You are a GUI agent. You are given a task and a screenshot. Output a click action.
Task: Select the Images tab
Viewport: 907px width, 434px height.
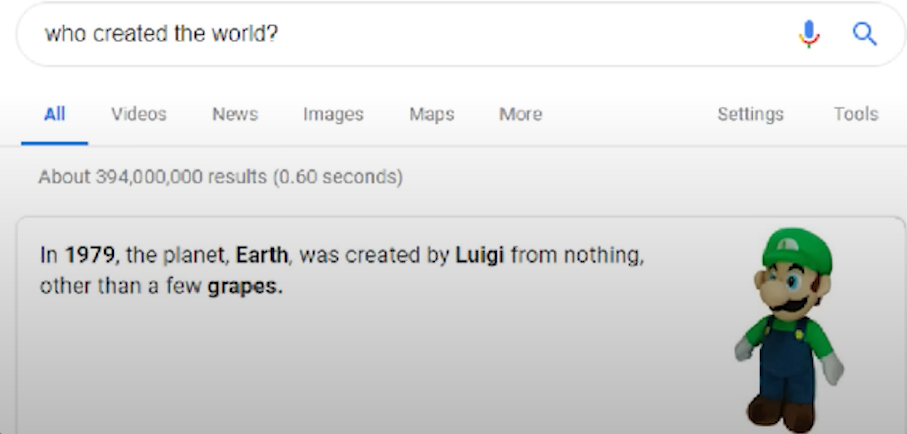[x=333, y=114]
